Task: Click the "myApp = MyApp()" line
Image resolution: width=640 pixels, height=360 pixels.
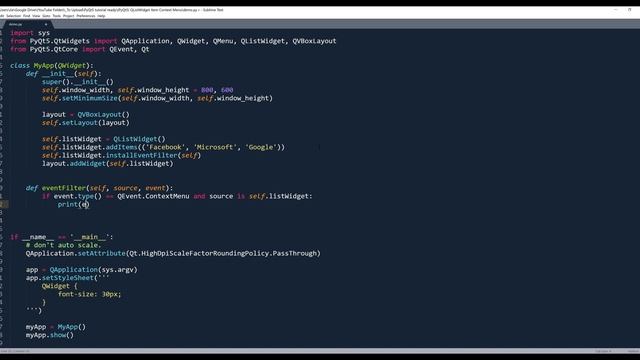Action: (x=56, y=327)
